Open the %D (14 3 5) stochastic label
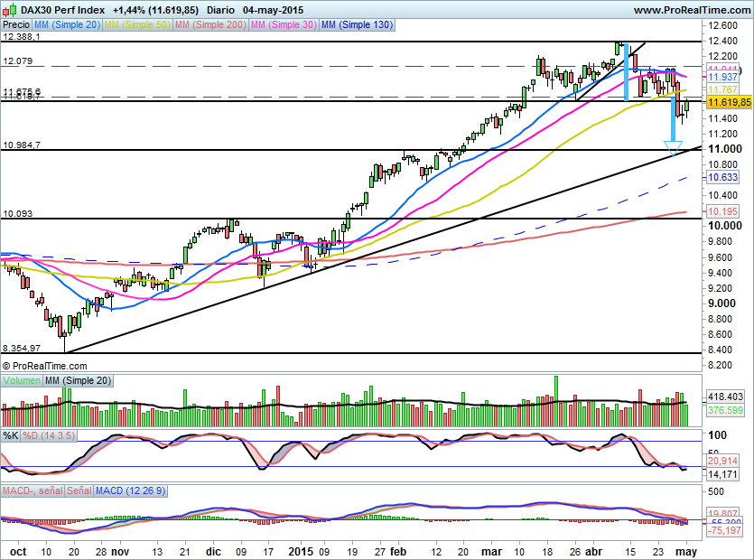 click(49, 435)
